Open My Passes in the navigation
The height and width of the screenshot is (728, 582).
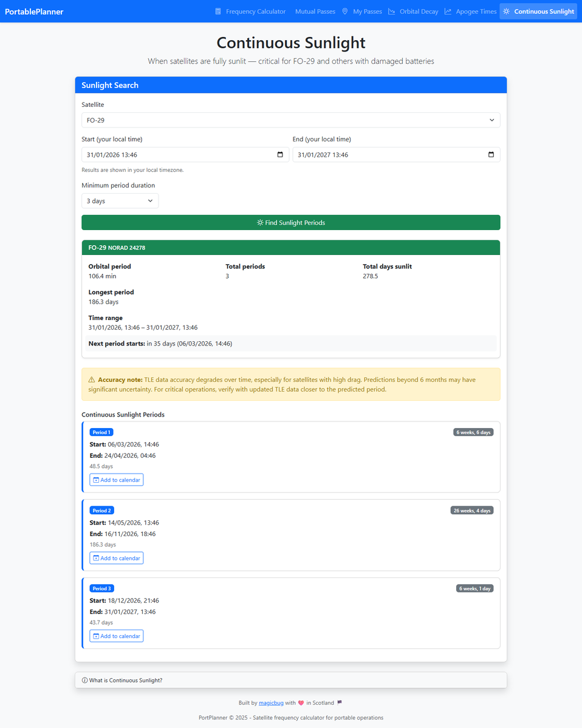(x=362, y=12)
